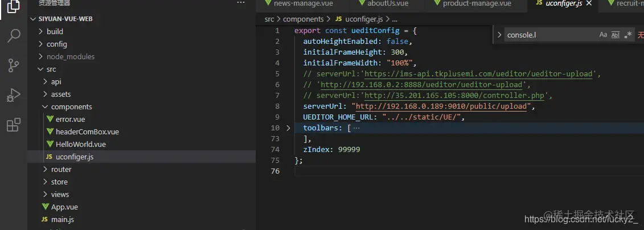Toggle Match Whole Word in find widget
The image size is (644, 230).
click(616, 35)
